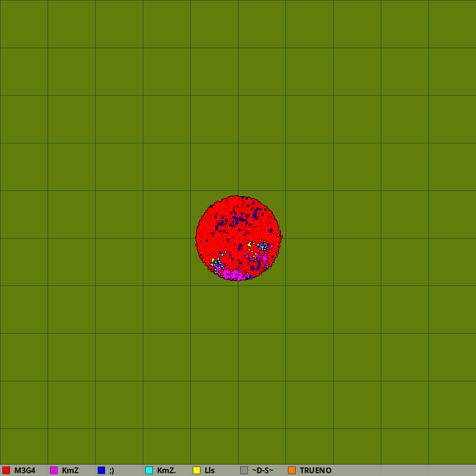476x476 pixels.
Task: Click the blue ;) legend swatch
Action: coord(101,470)
